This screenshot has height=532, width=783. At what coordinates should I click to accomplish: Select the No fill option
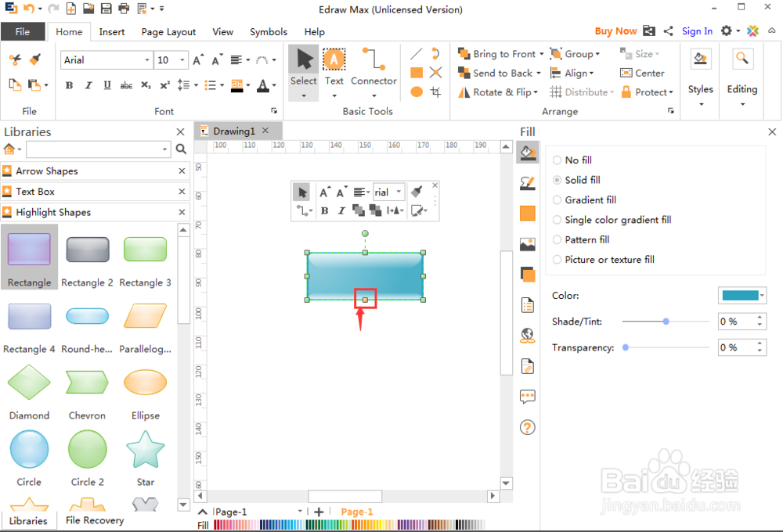[x=572, y=160]
